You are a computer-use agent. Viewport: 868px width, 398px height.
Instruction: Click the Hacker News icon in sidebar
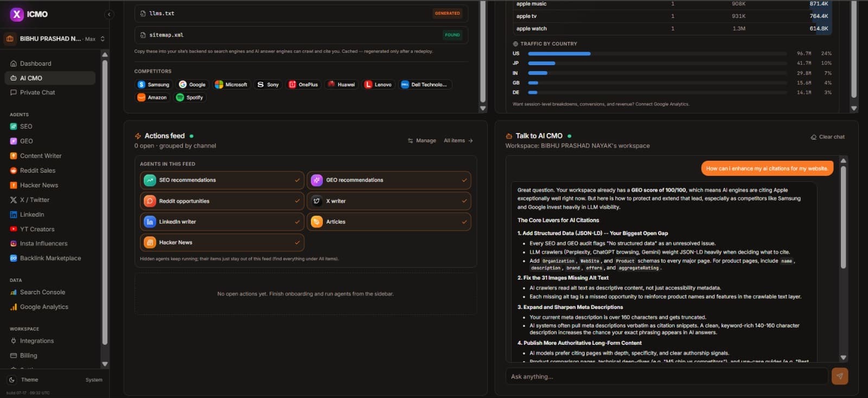14,185
